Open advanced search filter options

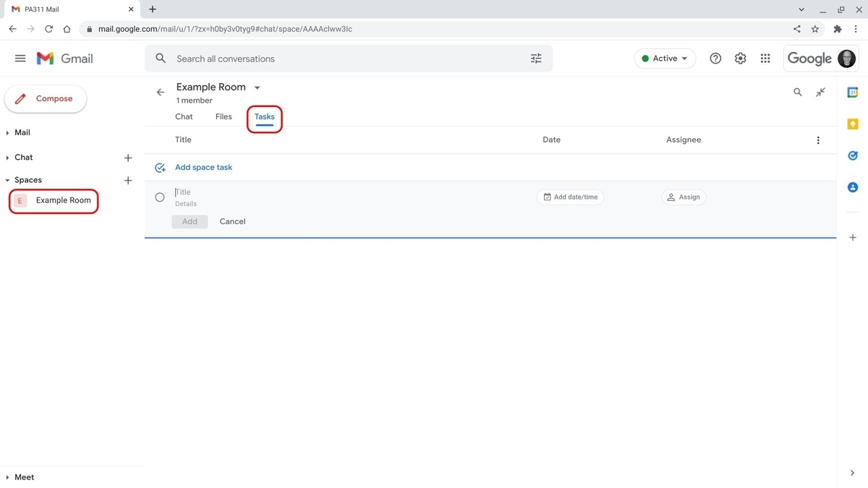point(535,58)
